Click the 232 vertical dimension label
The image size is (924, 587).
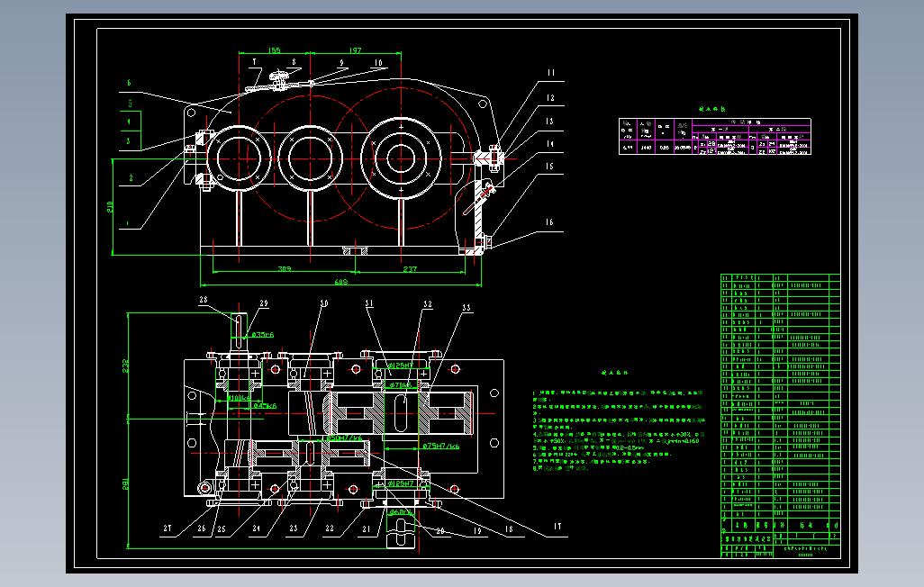125,366
